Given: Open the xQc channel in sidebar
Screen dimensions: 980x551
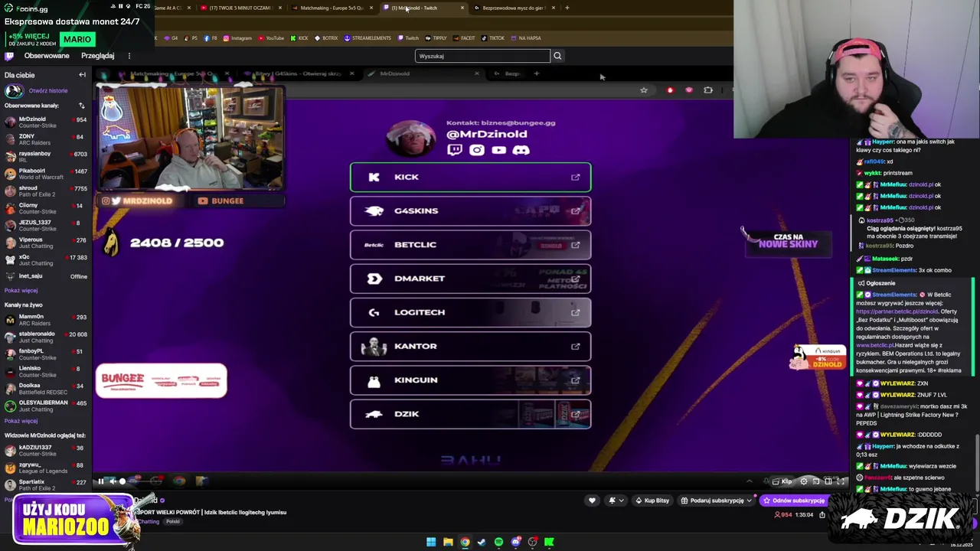Looking at the screenshot, I should pyautogui.click(x=46, y=260).
